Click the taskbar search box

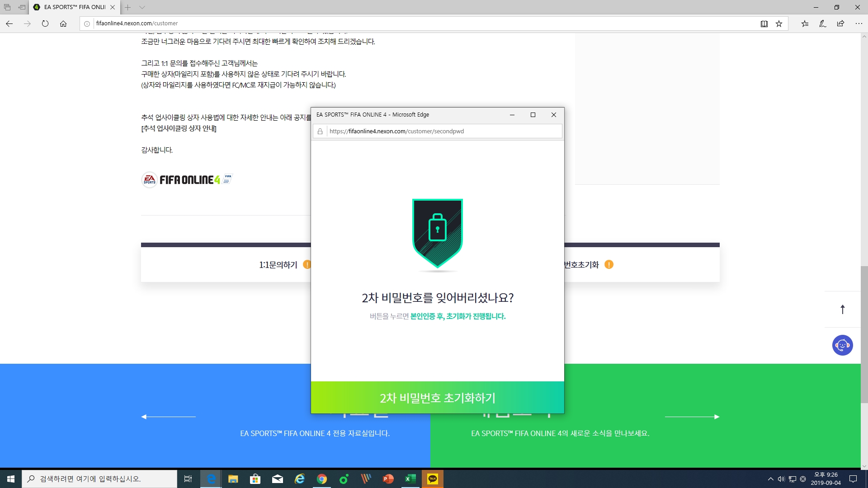(99, 479)
